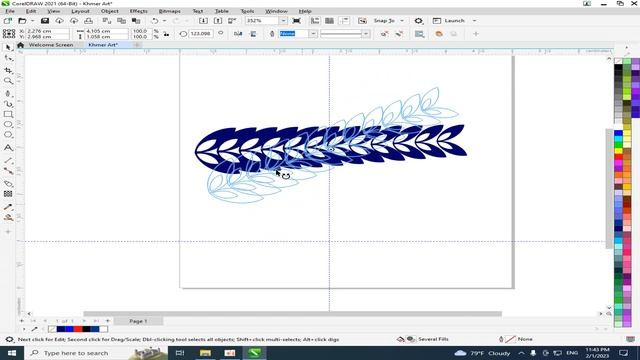Screen dimensions: 640x360
Task: Open the File menu
Action: point(10,11)
